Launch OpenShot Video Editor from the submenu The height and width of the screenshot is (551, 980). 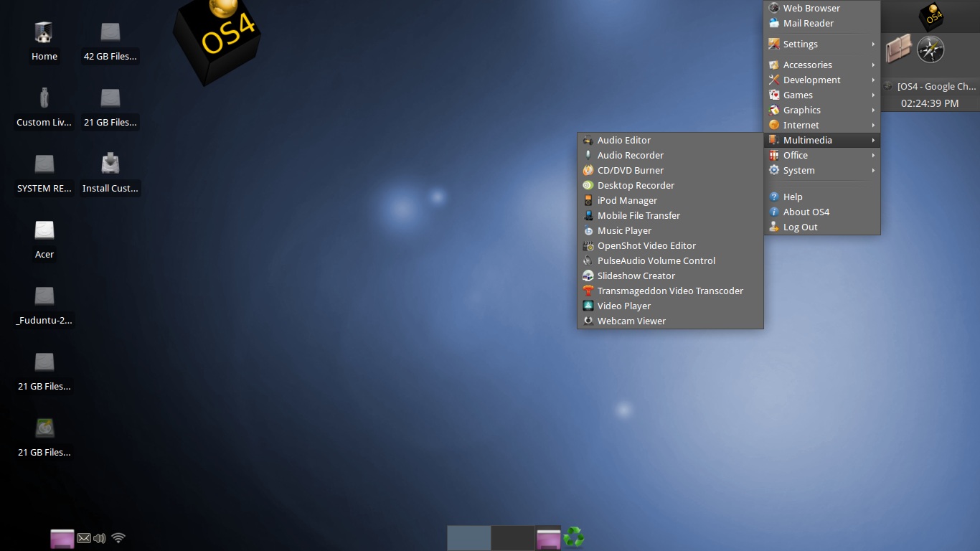pyautogui.click(x=670, y=246)
